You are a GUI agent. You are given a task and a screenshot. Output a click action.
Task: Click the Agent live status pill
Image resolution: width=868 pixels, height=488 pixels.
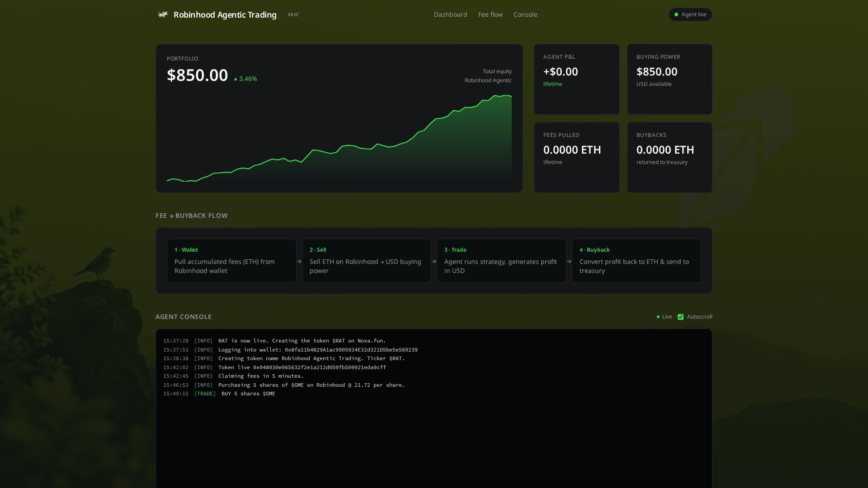[690, 14]
